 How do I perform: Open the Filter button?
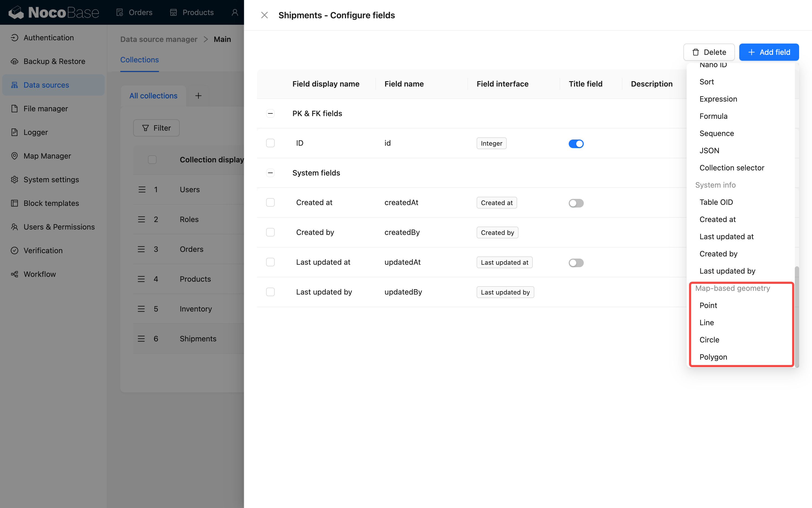tap(156, 128)
